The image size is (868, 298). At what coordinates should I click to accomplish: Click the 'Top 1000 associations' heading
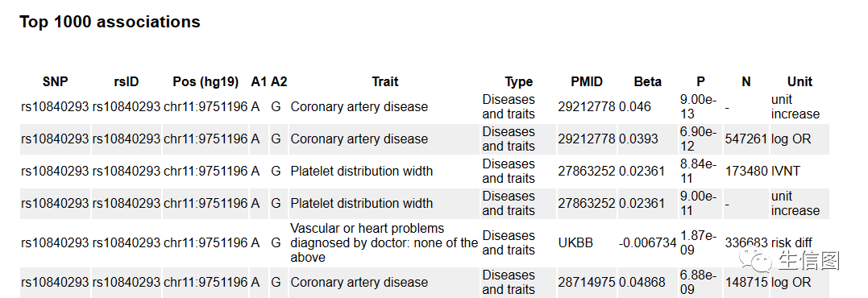[x=110, y=22]
